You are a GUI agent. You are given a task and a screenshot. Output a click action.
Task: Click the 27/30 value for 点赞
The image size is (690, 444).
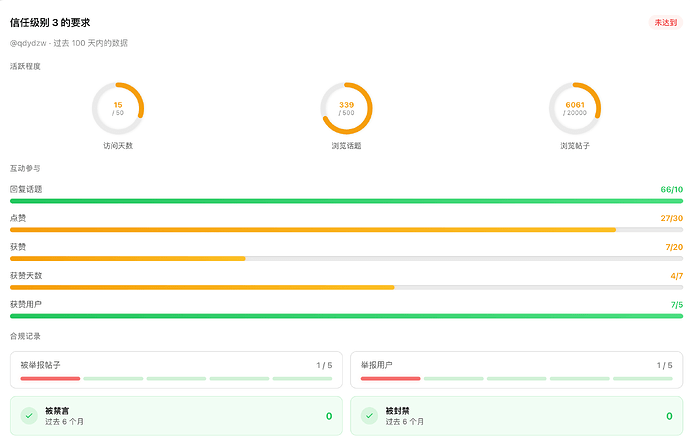click(672, 218)
